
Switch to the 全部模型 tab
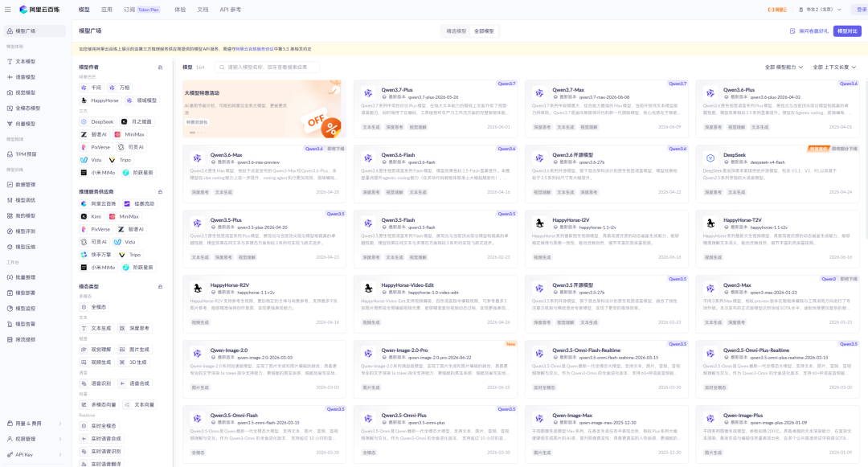click(484, 31)
